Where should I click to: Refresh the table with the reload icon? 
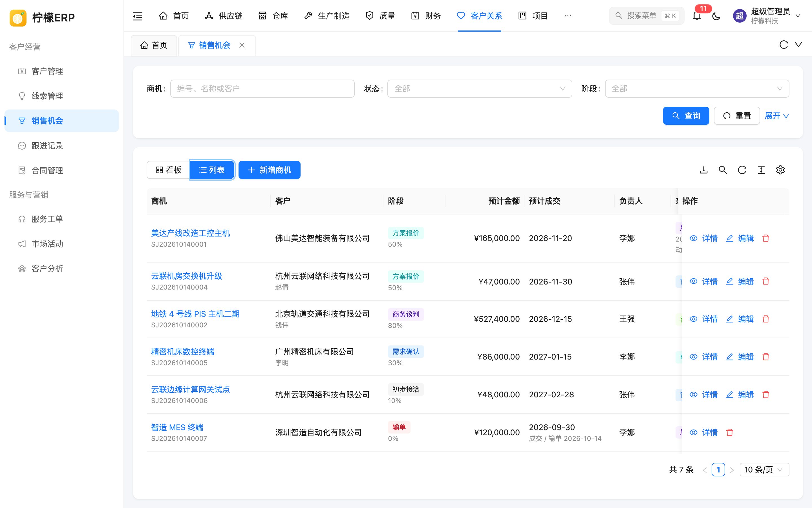[x=742, y=170]
